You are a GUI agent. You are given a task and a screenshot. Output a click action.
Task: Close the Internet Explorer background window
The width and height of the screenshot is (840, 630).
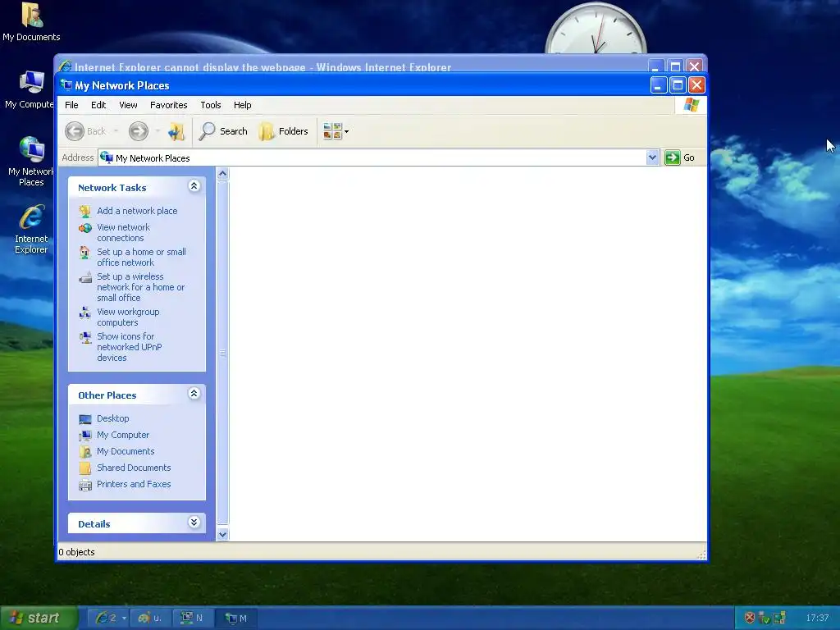(694, 66)
